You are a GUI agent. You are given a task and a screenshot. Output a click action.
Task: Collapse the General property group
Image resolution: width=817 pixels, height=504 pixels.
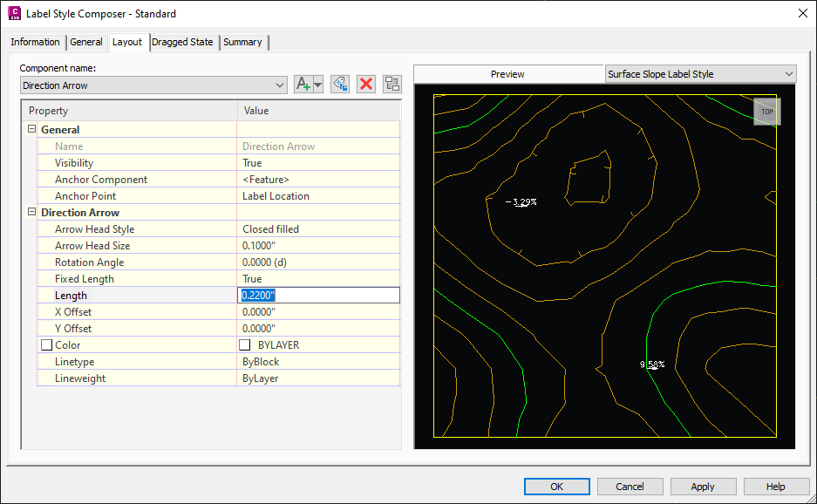31,129
